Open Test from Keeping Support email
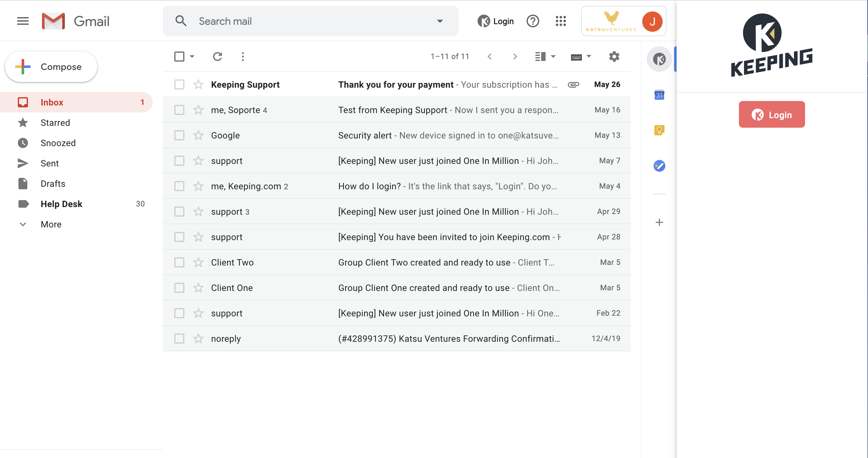The image size is (868, 458). [396, 110]
